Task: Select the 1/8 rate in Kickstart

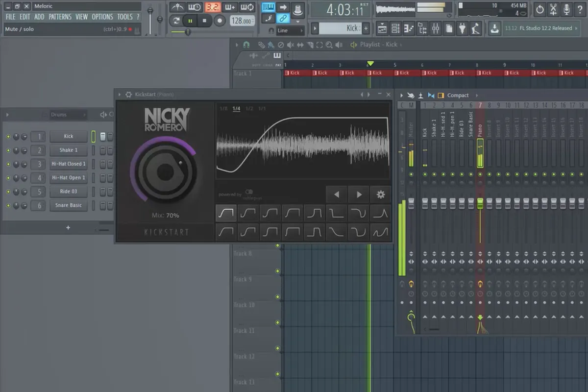Action: point(223,108)
